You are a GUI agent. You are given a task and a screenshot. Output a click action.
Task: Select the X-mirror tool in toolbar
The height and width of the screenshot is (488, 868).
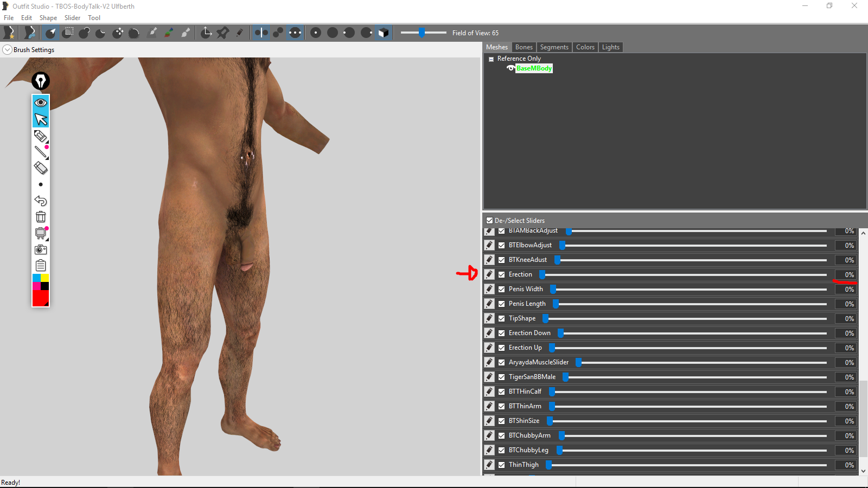point(261,33)
